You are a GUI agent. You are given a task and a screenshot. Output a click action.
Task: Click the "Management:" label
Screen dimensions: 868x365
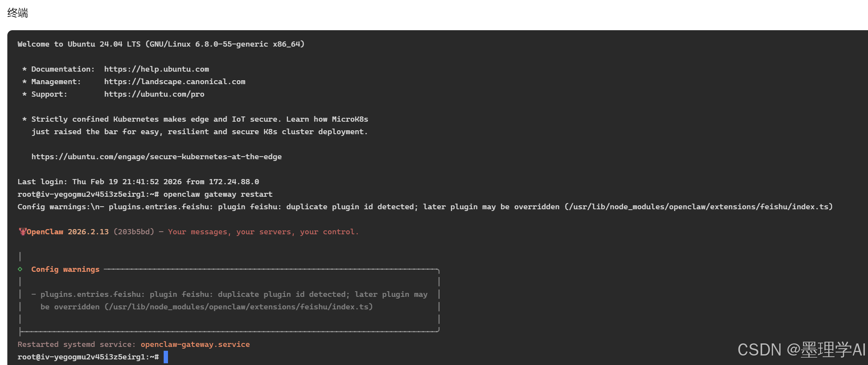(x=56, y=82)
